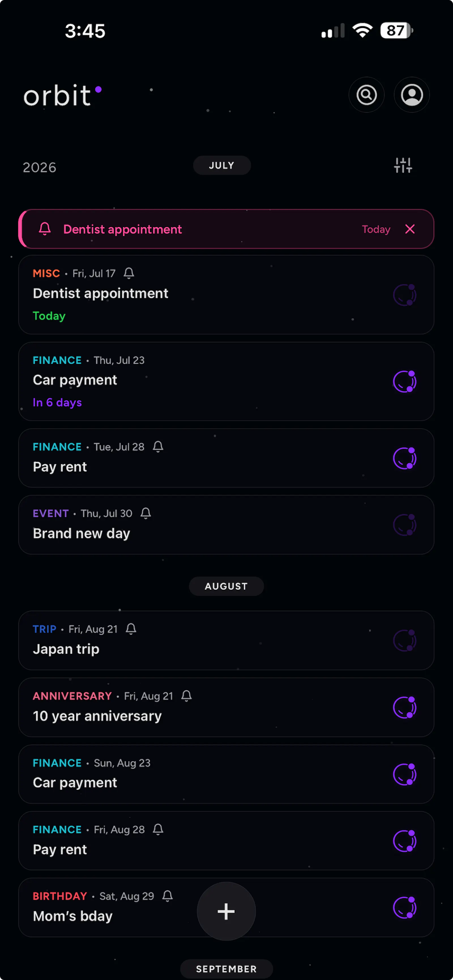Tap the bell icon beside Tue, Jul 28

158,447
